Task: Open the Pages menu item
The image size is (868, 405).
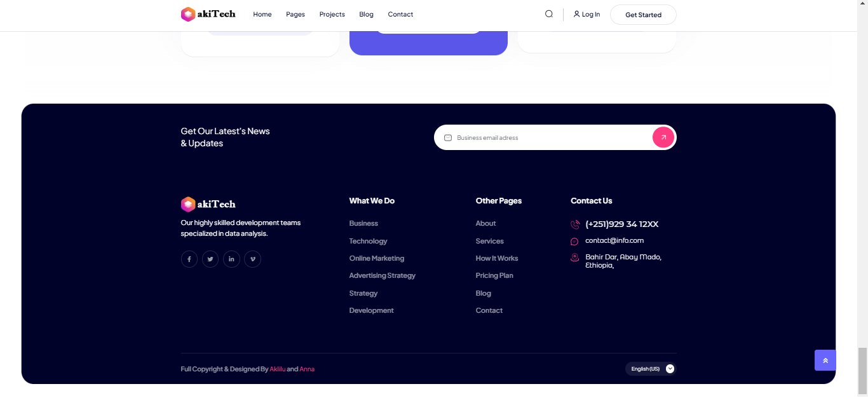Action: pos(295,14)
